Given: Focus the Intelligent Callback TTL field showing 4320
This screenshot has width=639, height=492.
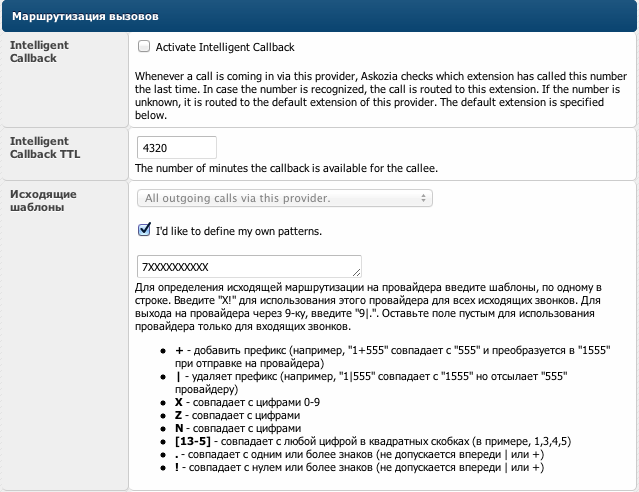Looking at the screenshot, I should click(176, 147).
